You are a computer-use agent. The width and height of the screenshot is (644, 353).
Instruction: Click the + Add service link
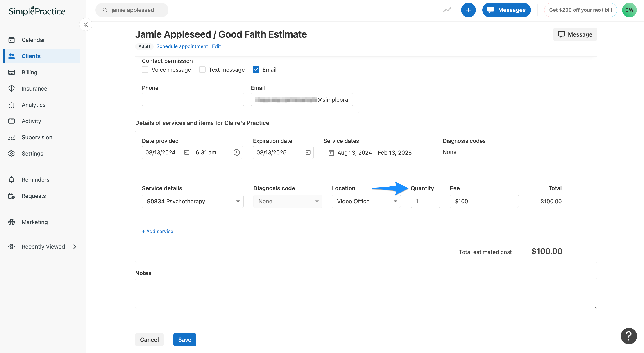click(x=157, y=231)
